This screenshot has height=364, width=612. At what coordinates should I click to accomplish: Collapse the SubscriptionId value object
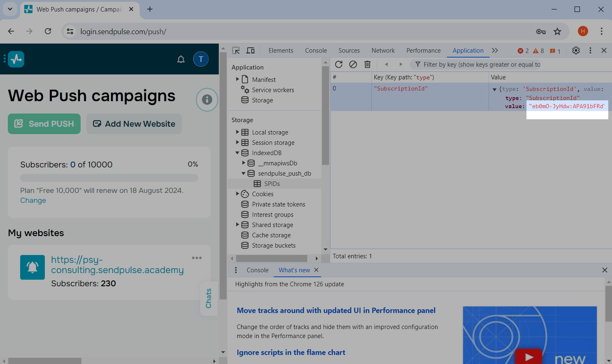494,89
